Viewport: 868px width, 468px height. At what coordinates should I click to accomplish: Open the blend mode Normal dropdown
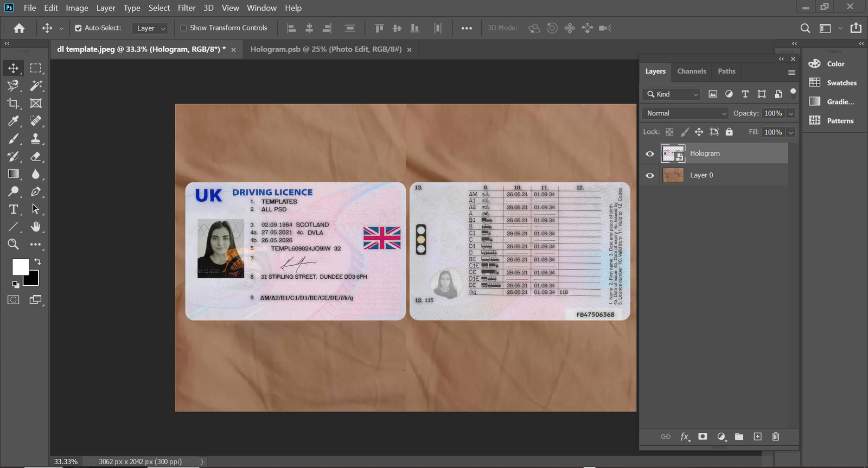click(x=685, y=113)
